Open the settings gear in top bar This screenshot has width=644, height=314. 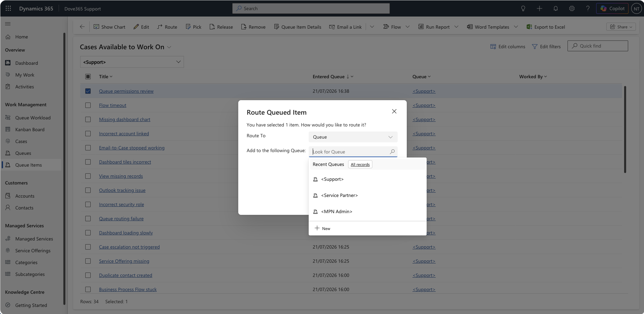(572, 8)
